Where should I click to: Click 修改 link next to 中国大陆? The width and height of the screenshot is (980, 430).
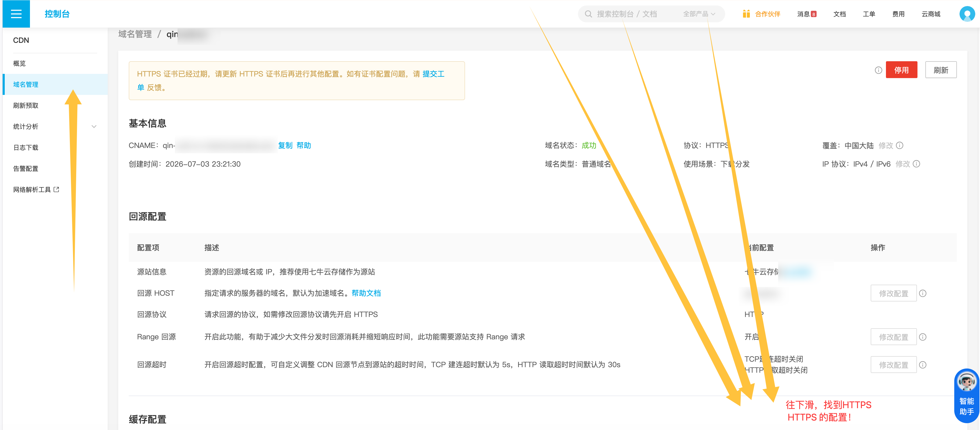pos(886,145)
